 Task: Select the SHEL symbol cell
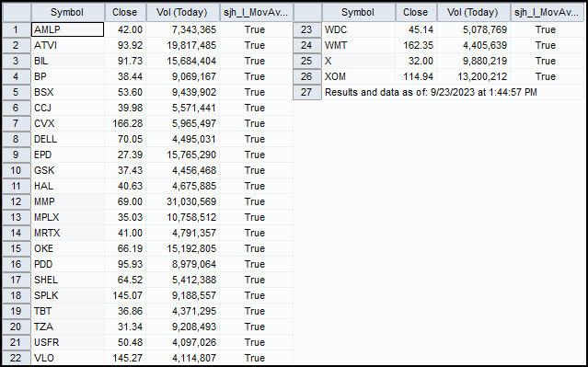pos(67,280)
